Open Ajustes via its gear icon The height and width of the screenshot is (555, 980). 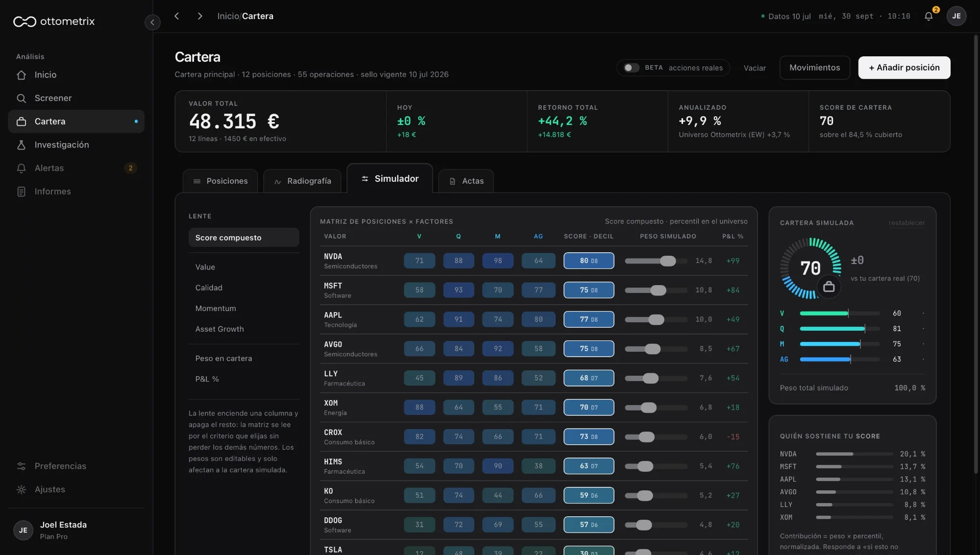click(x=21, y=489)
